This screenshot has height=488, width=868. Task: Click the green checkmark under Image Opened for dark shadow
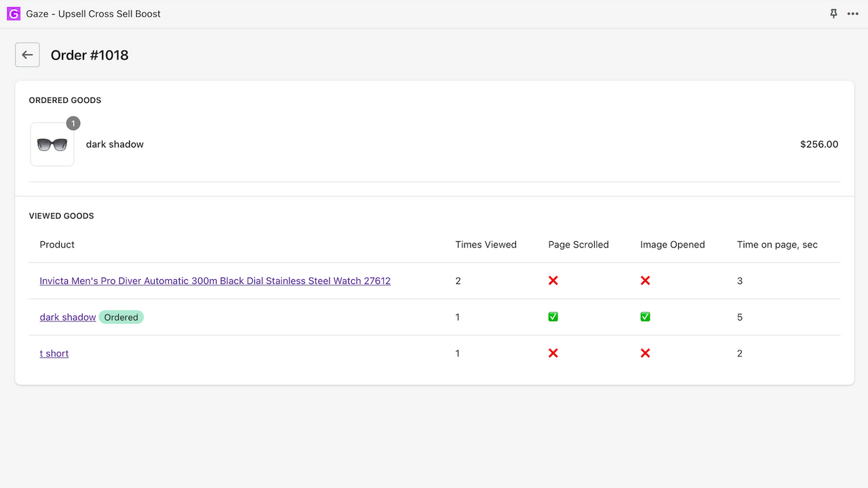tap(645, 317)
